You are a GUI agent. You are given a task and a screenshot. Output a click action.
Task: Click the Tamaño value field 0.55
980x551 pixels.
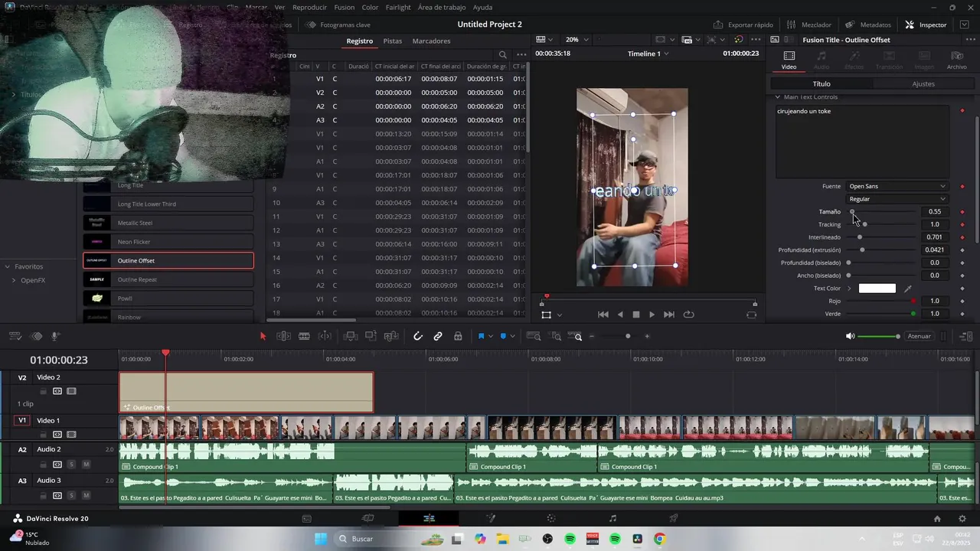click(935, 212)
